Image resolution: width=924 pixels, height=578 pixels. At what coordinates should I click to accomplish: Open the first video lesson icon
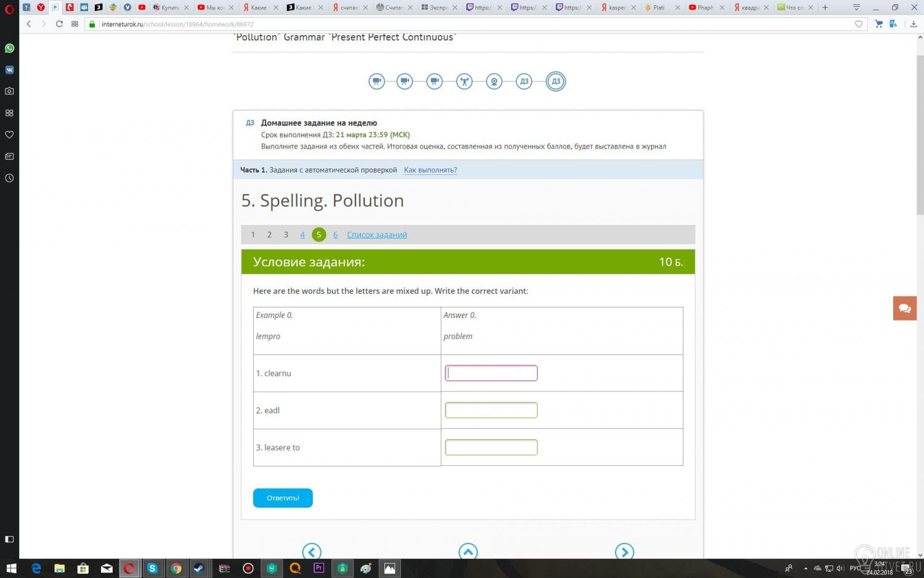pos(377,81)
